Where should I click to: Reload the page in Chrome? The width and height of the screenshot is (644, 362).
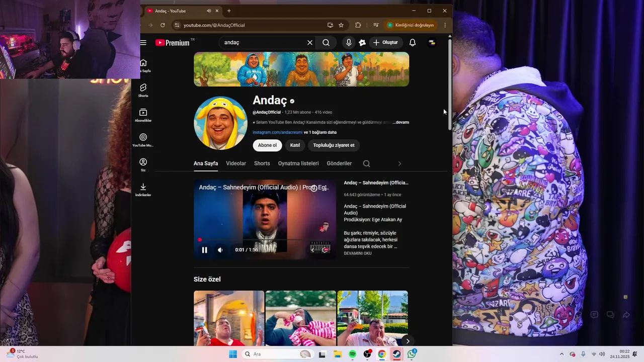pyautogui.click(x=163, y=25)
